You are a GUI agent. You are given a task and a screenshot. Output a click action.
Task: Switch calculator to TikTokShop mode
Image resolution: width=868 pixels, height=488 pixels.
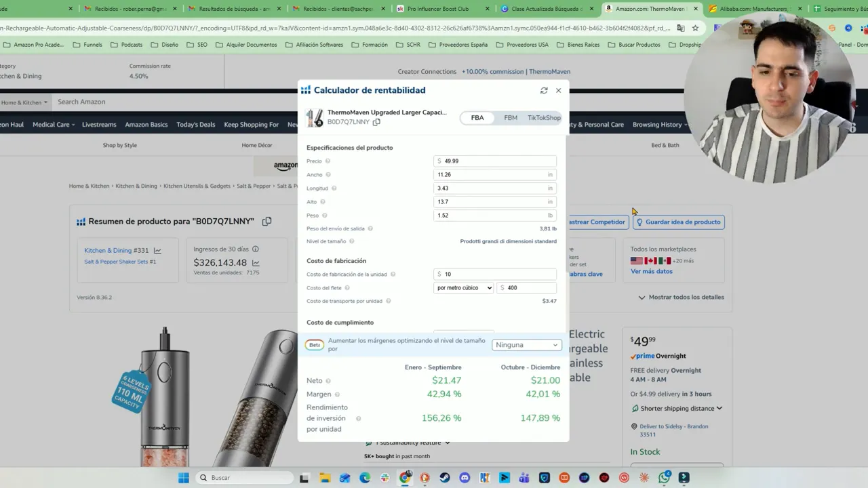coord(544,118)
